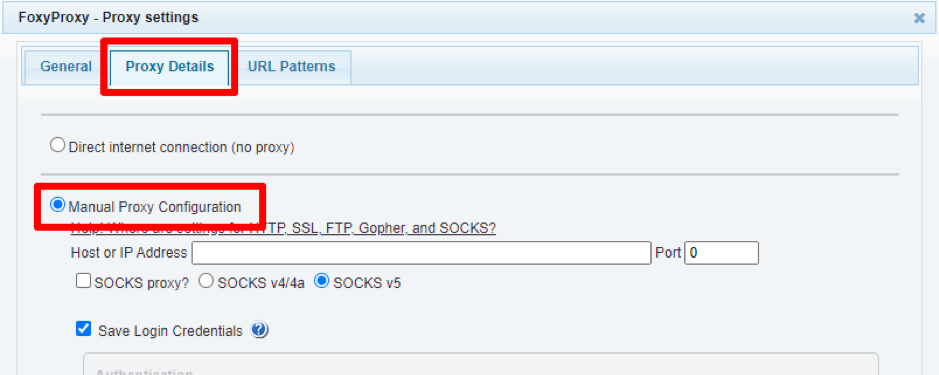Enable the SOCKS proxy? checkbox
Screen dimensions: 939x375
click(x=83, y=280)
